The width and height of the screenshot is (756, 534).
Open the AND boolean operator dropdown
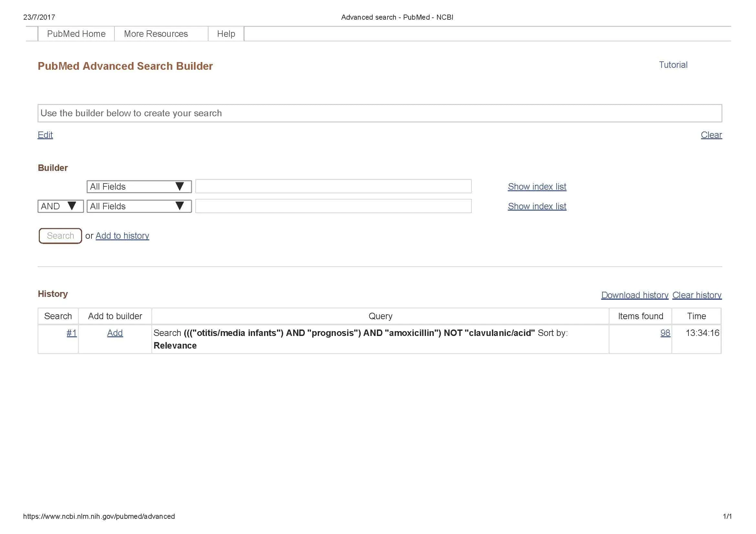point(60,206)
